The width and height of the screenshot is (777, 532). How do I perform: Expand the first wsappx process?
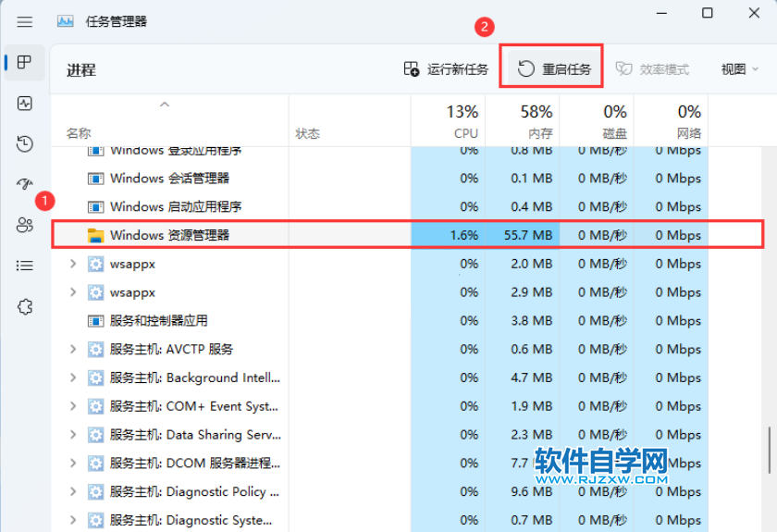[73, 264]
